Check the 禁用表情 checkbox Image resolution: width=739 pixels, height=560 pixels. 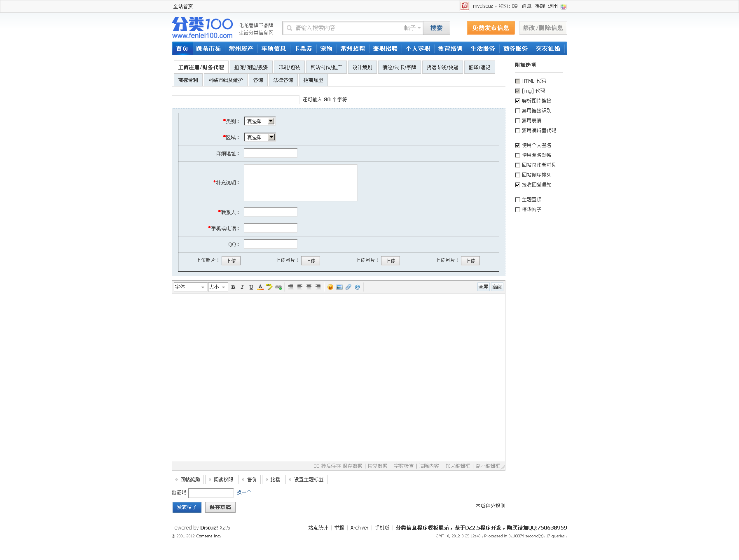pyautogui.click(x=517, y=121)
